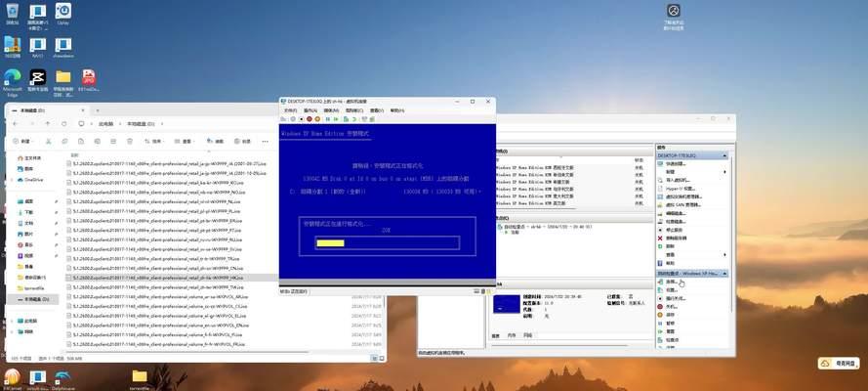Collapse the Windows XP VM actions section

pos(724,274)
